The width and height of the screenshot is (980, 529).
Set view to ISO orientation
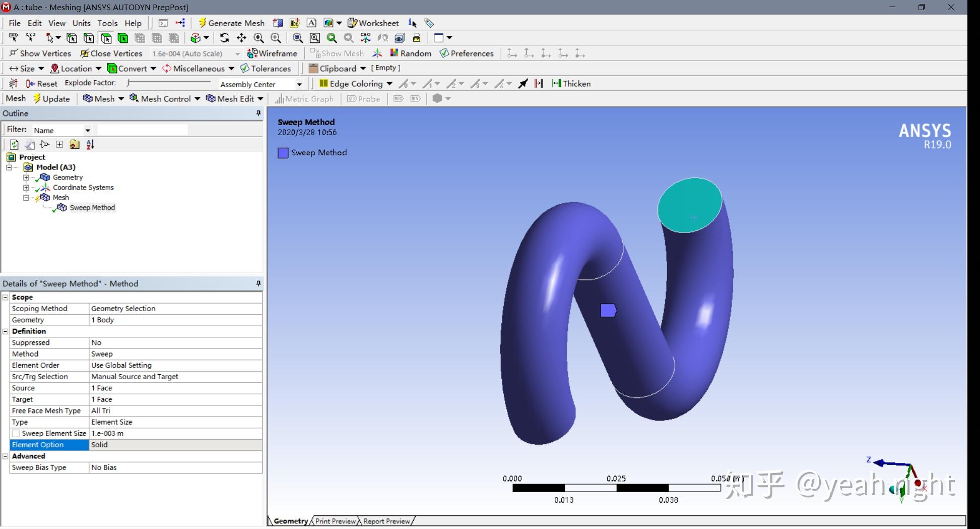click(x=366, y=38)
